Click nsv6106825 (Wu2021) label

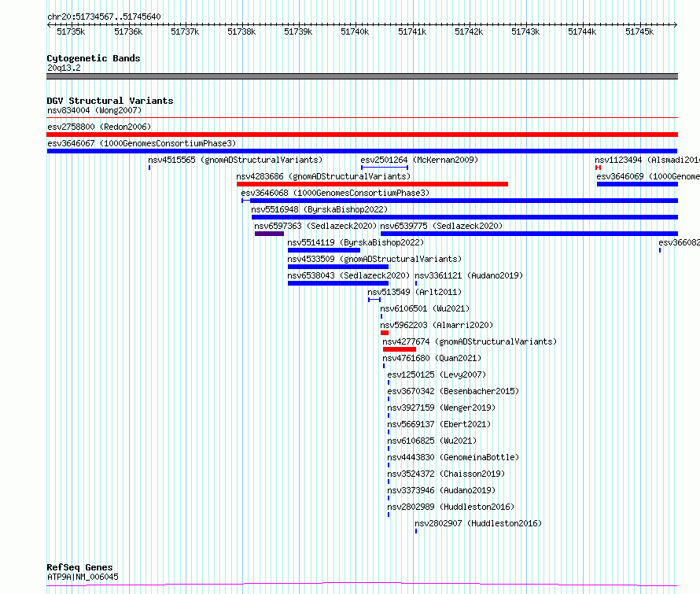(x=432, y=441)
